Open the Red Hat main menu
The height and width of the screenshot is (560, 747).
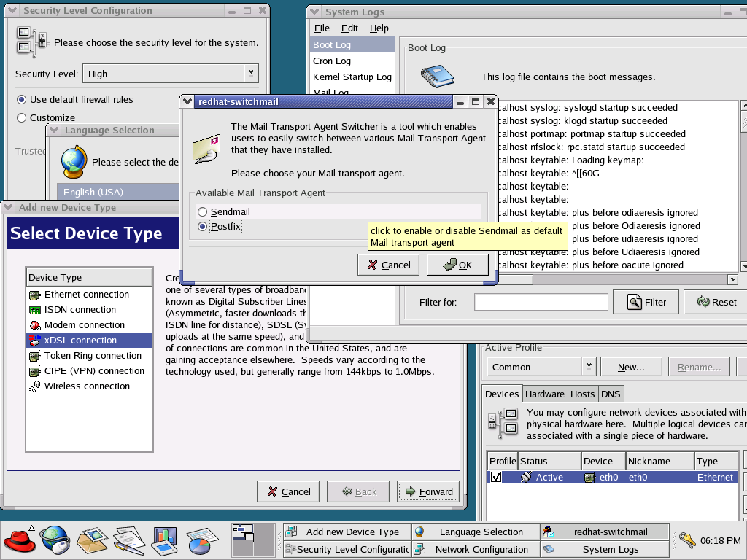click(x=20, y=540)
